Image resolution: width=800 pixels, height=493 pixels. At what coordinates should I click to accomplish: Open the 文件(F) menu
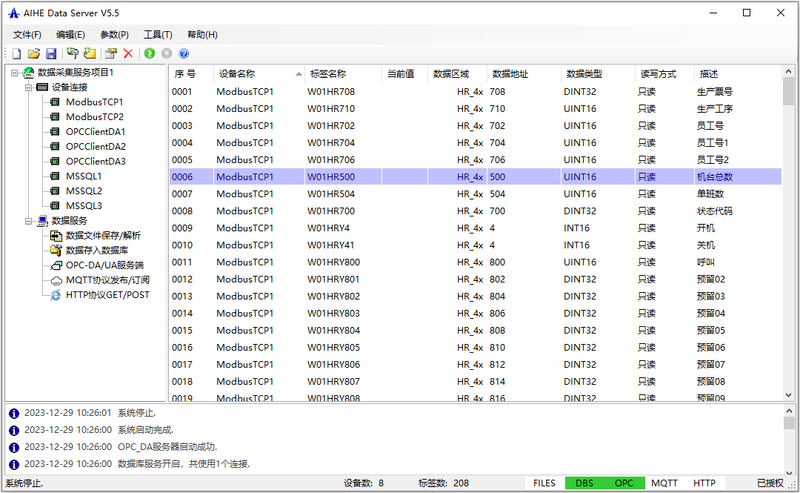coord(27,35)
